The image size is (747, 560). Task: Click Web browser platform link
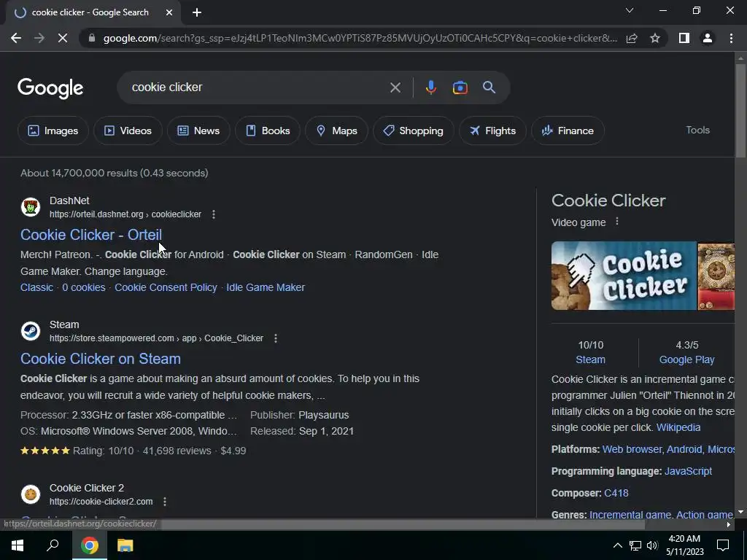point(632,449)
